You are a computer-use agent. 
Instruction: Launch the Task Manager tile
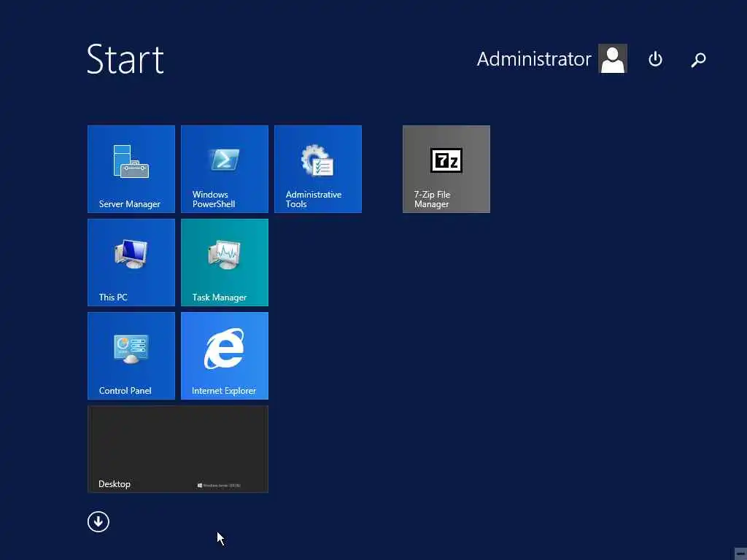[x=225, y=262]
